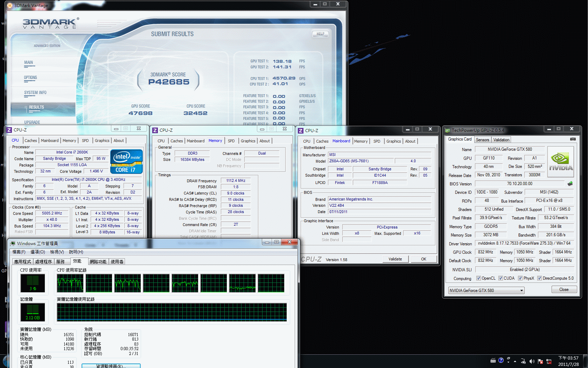
Task: Click the Show Desktop button at taskbar end
Action: 586,361
